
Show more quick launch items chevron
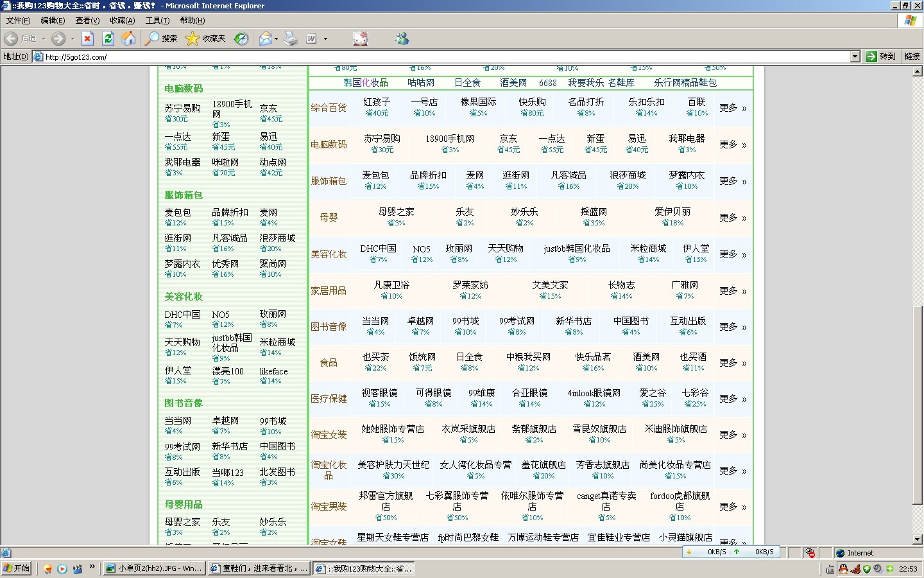pos(92,567)
